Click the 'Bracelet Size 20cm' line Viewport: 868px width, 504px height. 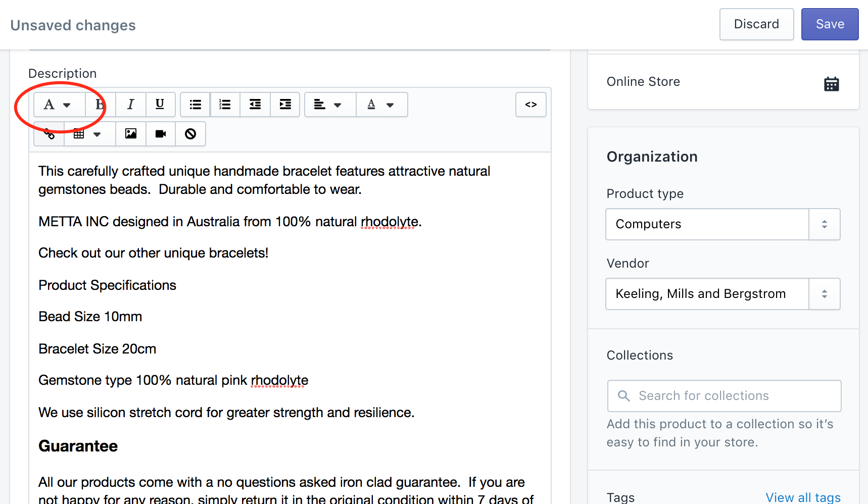(97, 349)
